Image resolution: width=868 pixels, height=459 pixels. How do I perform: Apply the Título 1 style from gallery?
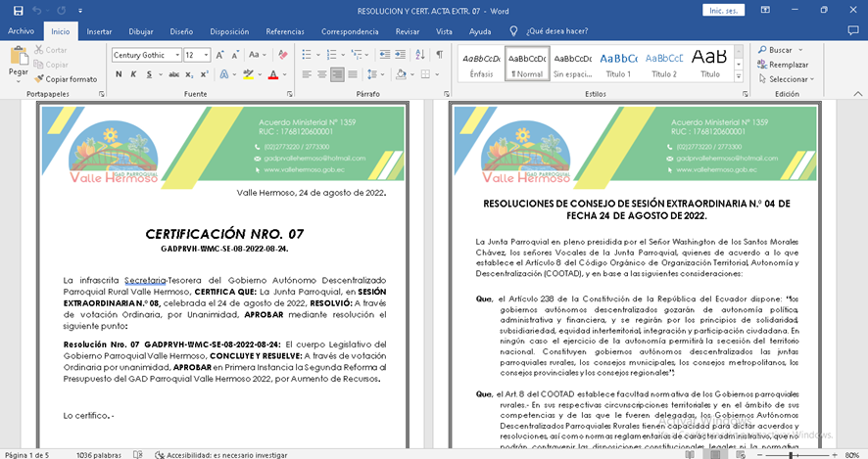coord(618,64)
